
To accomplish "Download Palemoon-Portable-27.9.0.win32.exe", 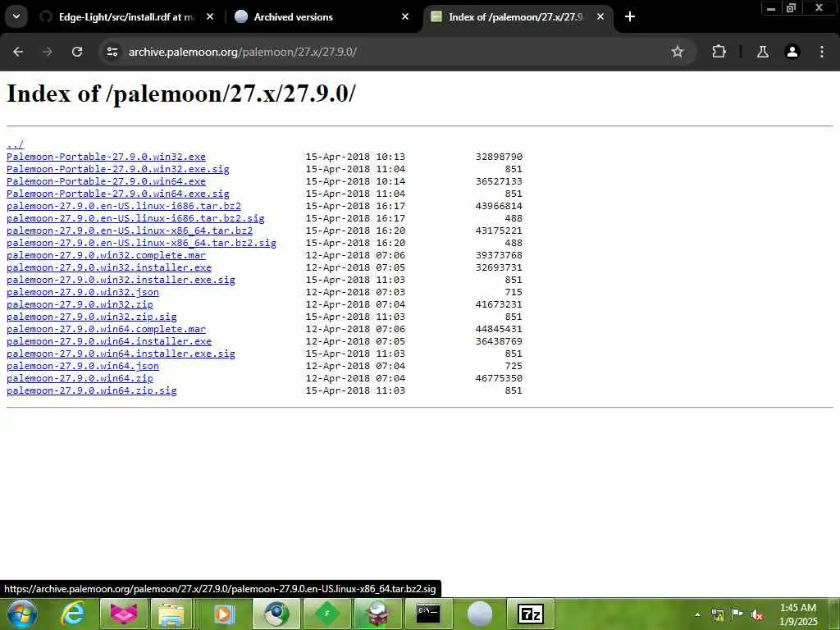I will [x=106, y=157].
